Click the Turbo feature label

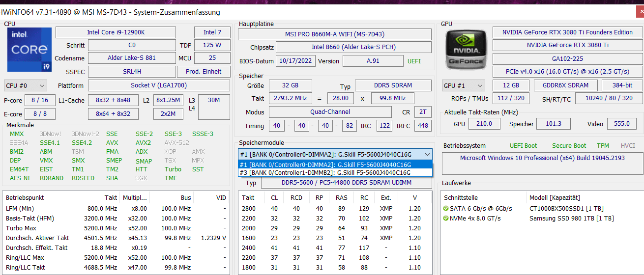click(173, 169)
